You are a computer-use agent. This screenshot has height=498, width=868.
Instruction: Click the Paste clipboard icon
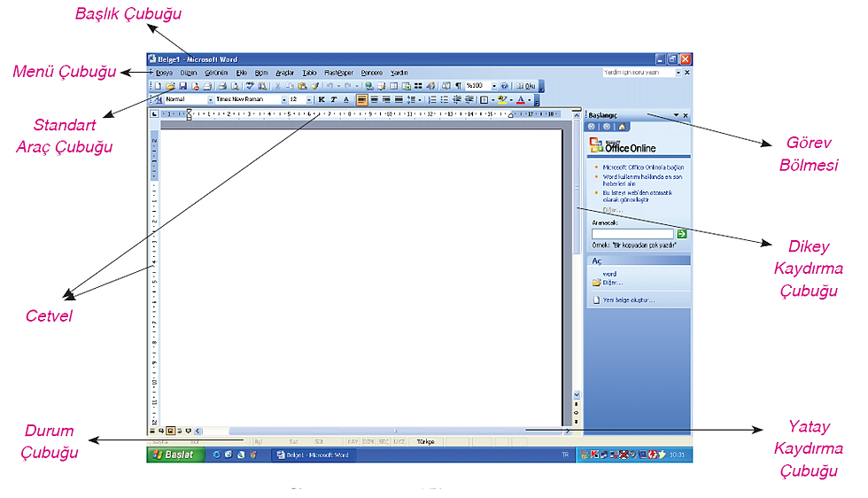pyautogui.click(x=302, y=86)
